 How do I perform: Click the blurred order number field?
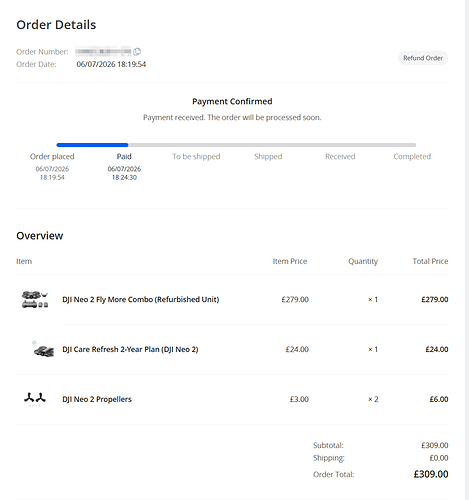click(103, 51)
